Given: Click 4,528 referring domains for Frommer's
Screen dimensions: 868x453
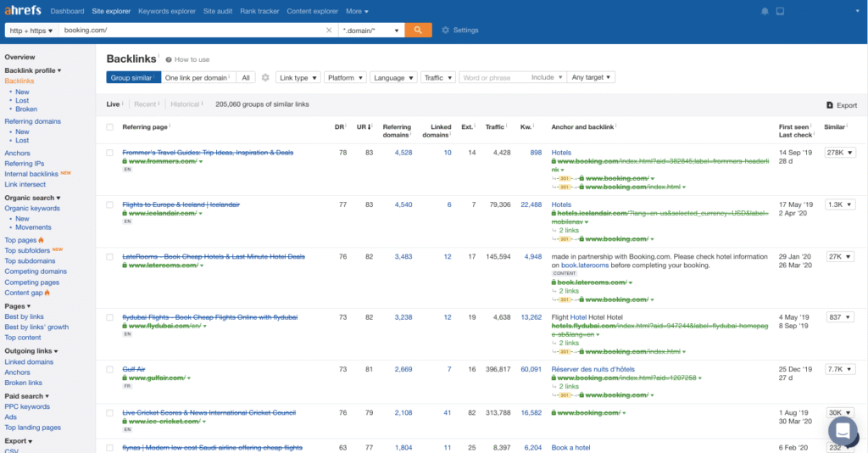Looking at the screenshot, I should click(403, 153).
